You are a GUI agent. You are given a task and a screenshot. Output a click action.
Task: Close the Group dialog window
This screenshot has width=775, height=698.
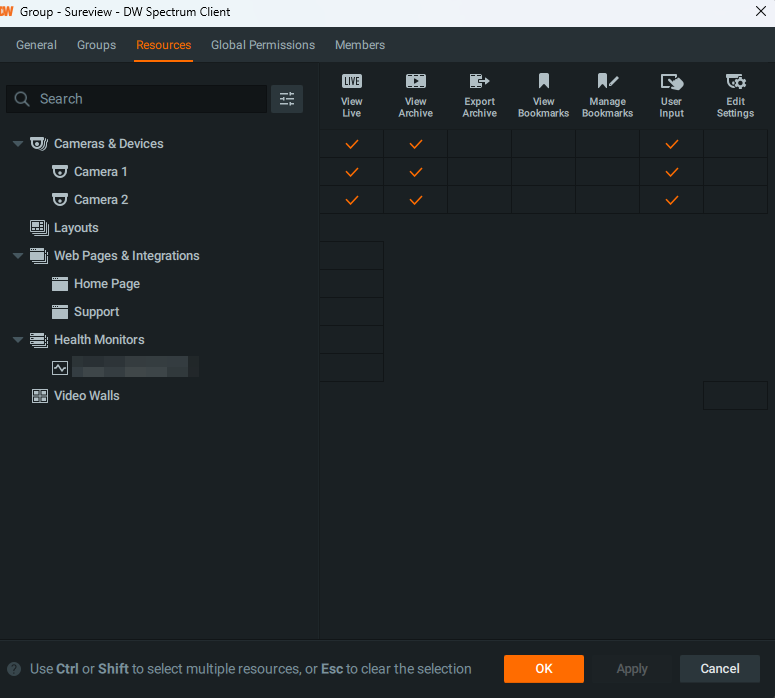(x=761, y=11)
